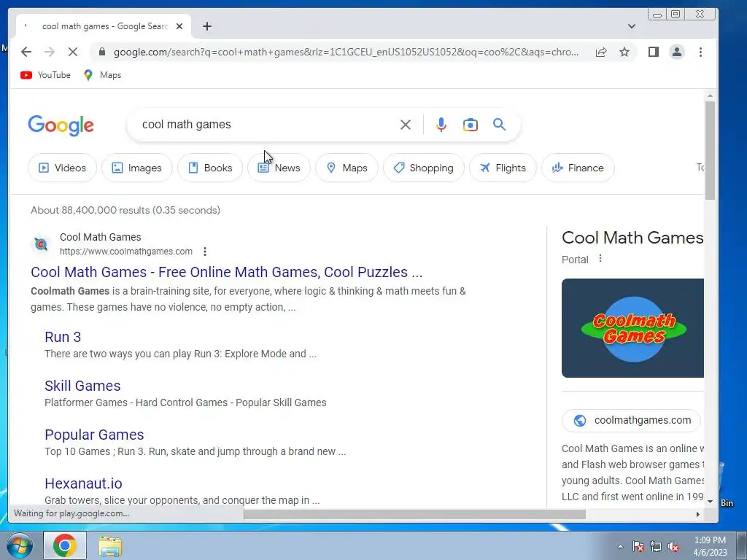The image size is (747, 560).
Task: View the Coolmath Games logo image
Action: 632,328
